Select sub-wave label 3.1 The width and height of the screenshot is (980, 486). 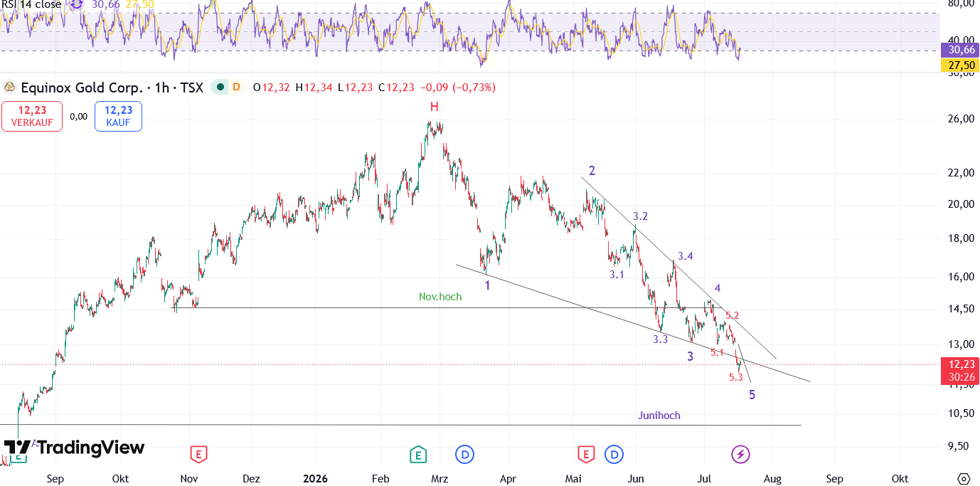(x=617, y=274)
